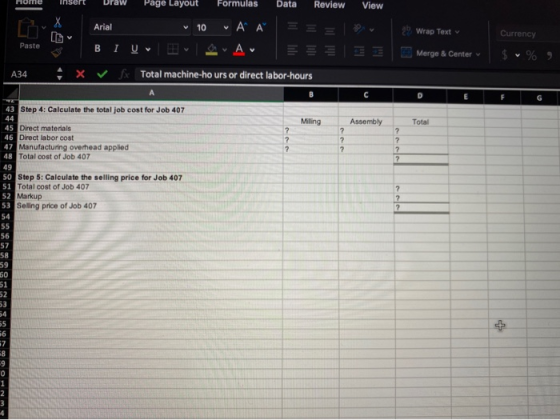
Task: Open the Draw ribbon tab
Action: pos(115,3)
